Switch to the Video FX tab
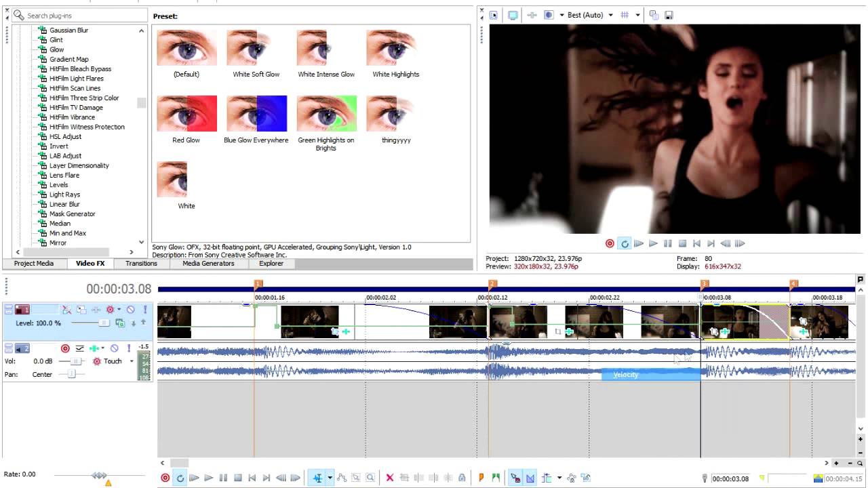Viewport: 868px width, 488px height. (x=90, y=264)
